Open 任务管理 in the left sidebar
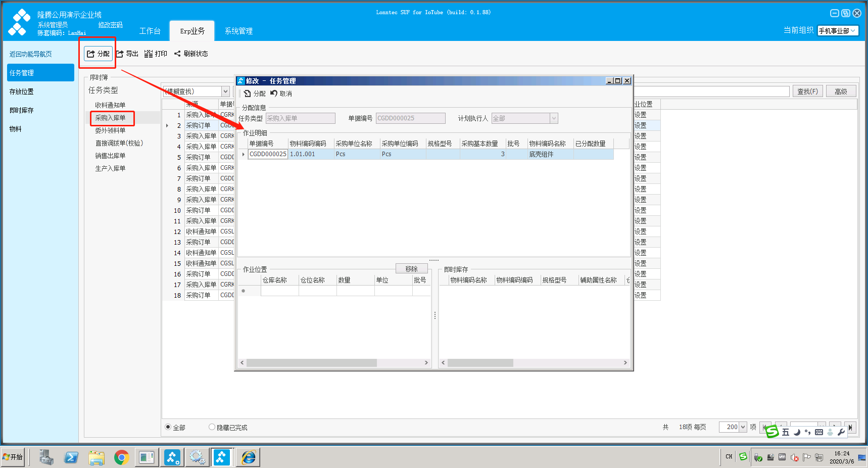 40,73
